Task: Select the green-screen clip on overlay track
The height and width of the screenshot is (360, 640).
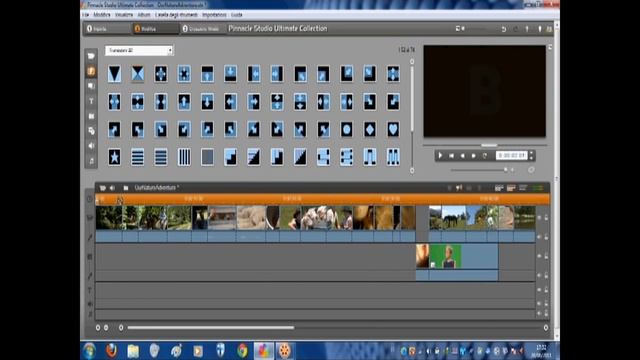Action: [464, 256]
